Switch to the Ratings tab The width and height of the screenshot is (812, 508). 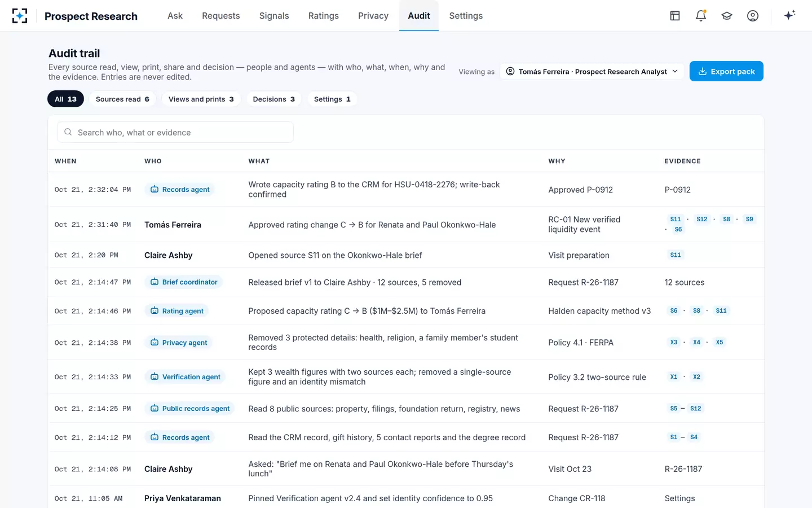324,16
